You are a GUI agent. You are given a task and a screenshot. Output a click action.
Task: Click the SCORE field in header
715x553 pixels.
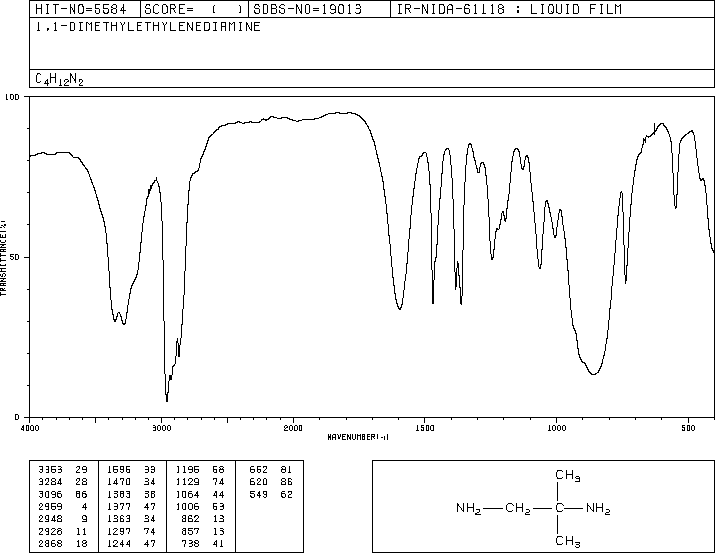coord(193,9)
